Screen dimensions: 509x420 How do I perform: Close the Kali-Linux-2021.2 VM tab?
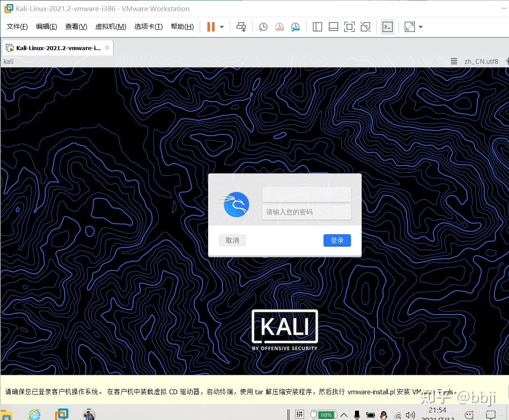point(107,47)
